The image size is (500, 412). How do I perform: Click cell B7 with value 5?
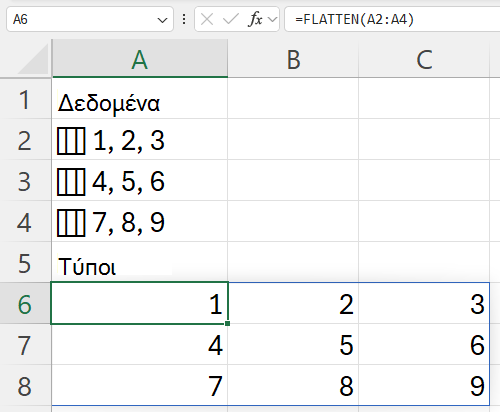(293, 344)
